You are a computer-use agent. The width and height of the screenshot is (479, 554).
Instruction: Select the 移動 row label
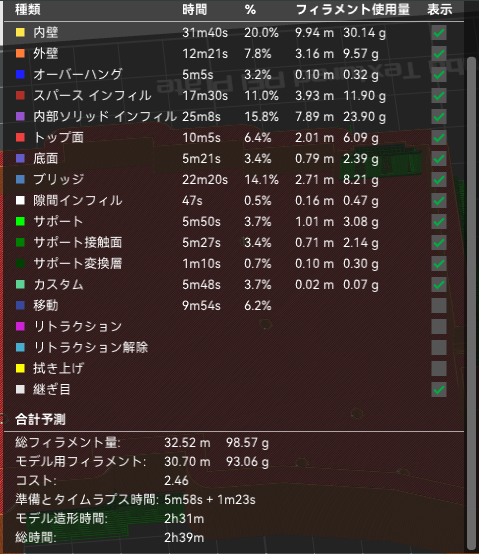pyautogui.click(x=46, y=305)
